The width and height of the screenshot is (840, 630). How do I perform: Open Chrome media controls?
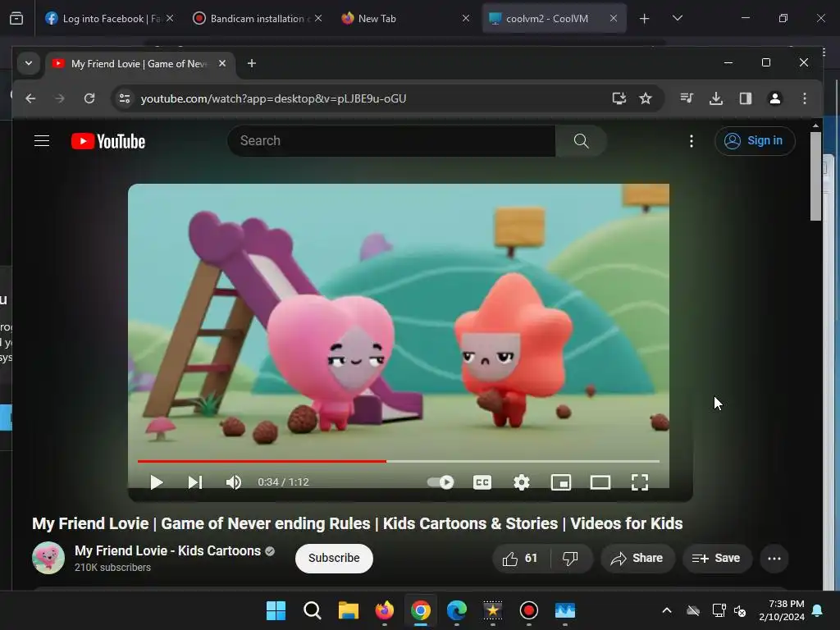tap(687, 98)
